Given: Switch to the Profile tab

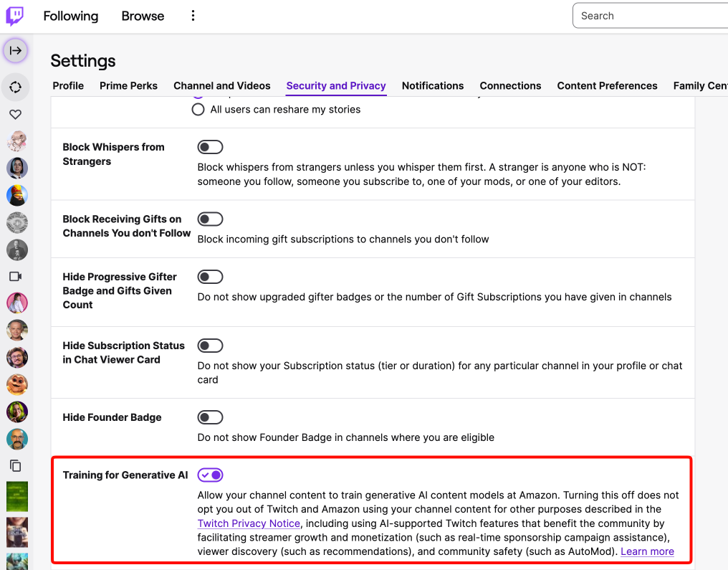Looking at the screenshot, I should click(68, 86).
